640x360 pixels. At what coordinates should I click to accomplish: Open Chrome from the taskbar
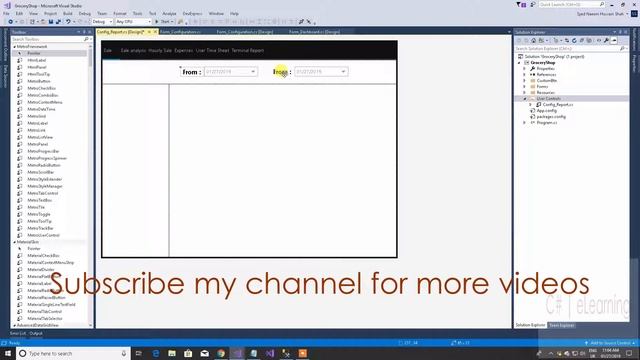click(221, 353)
